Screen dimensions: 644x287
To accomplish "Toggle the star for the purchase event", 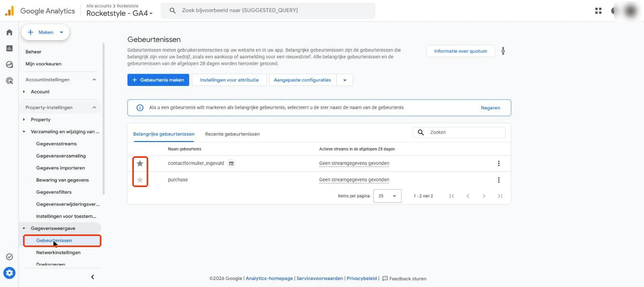I will pos(140,180).
